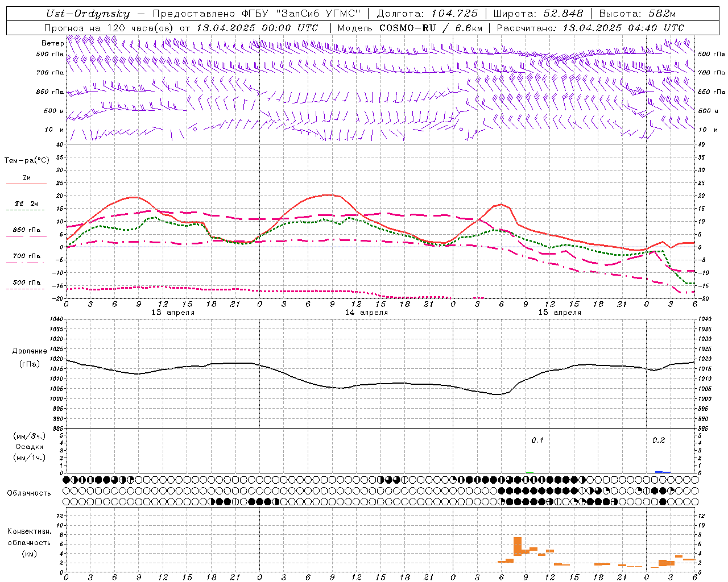This screenshot has width=728, height=582.
Task: Click the station name Ust-Ordynsky in header
Action: click(88, 14)
